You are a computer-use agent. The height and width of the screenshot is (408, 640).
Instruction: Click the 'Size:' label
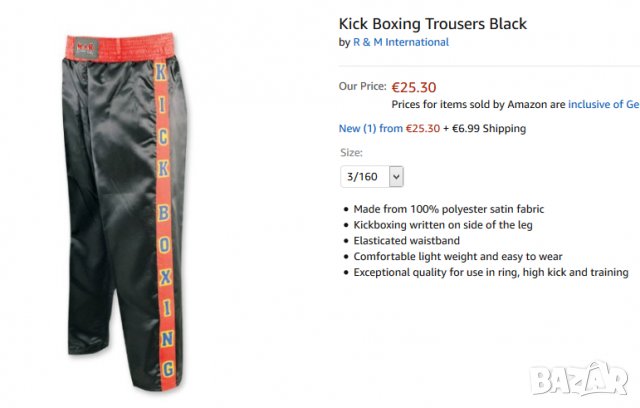[351, 153]
